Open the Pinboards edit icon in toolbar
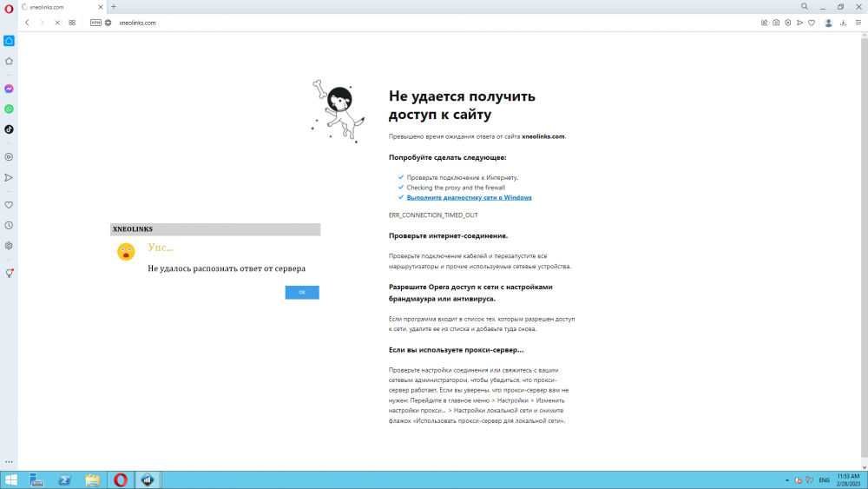This screenshot has height=489, width=868. [x=764, y=23]
